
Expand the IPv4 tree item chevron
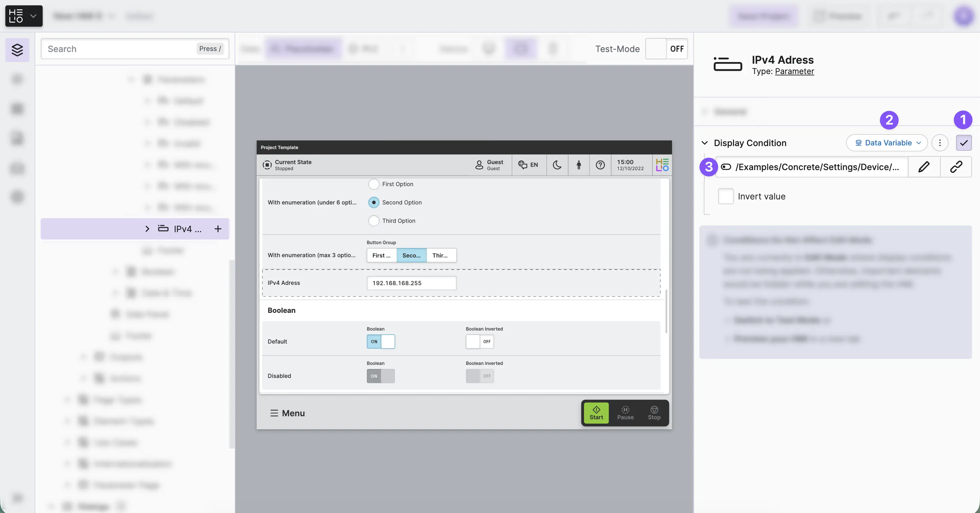click(x=147, y=229)
